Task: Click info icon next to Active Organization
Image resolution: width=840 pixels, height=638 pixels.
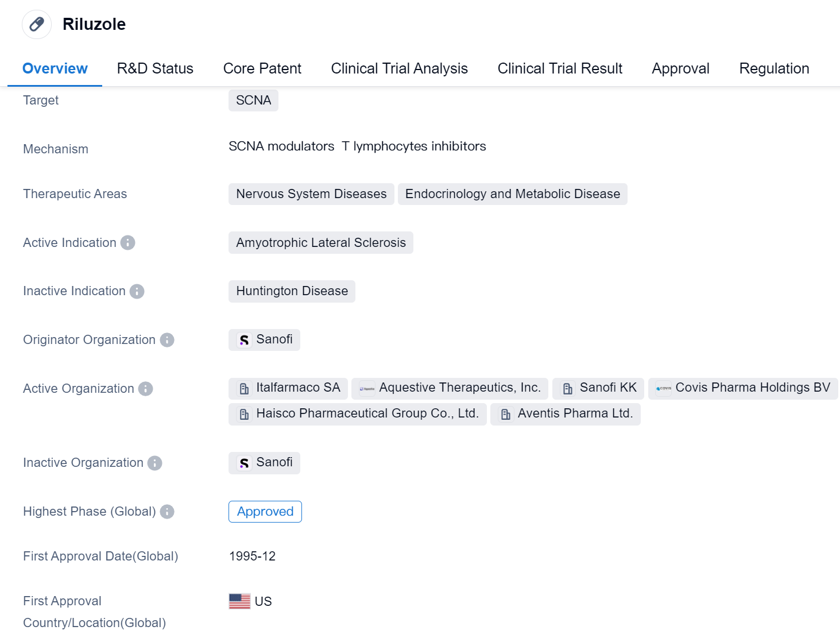Action: click(146, 389)
